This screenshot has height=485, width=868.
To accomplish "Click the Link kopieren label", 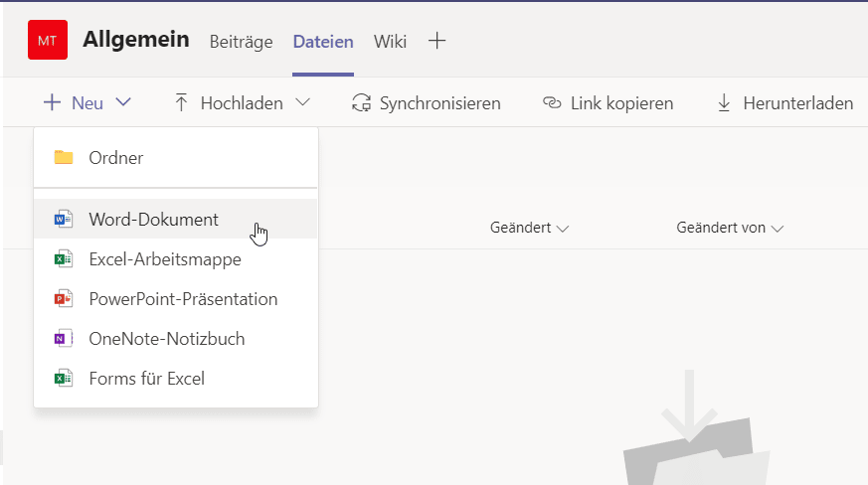I will tap(621, 103).
